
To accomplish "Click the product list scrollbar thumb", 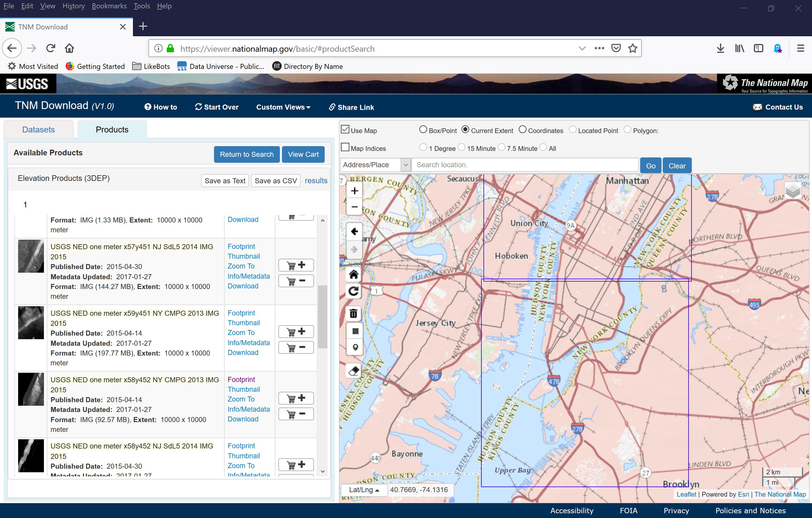I will click(322, 317).
